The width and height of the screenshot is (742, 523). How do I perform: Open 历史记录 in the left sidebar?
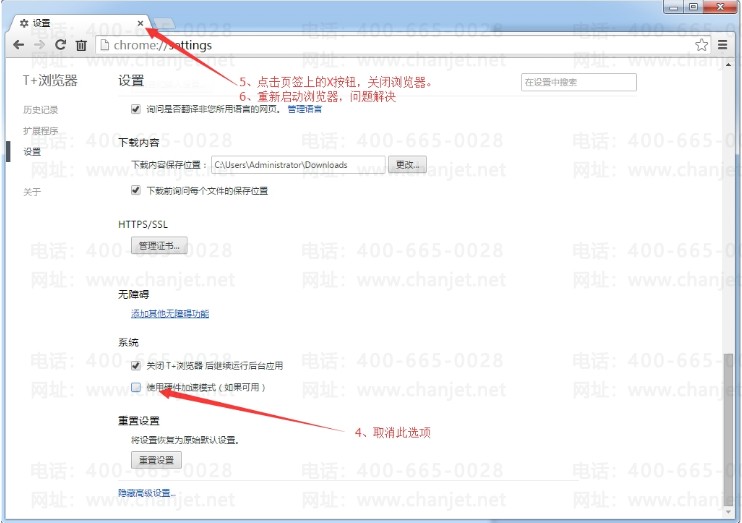(x=40, y=109)
